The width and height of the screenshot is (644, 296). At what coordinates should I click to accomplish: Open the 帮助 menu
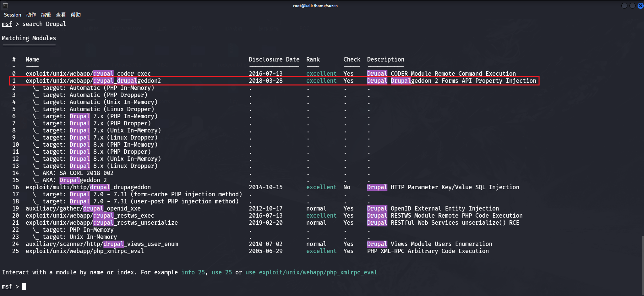click(x=75, y=15)
